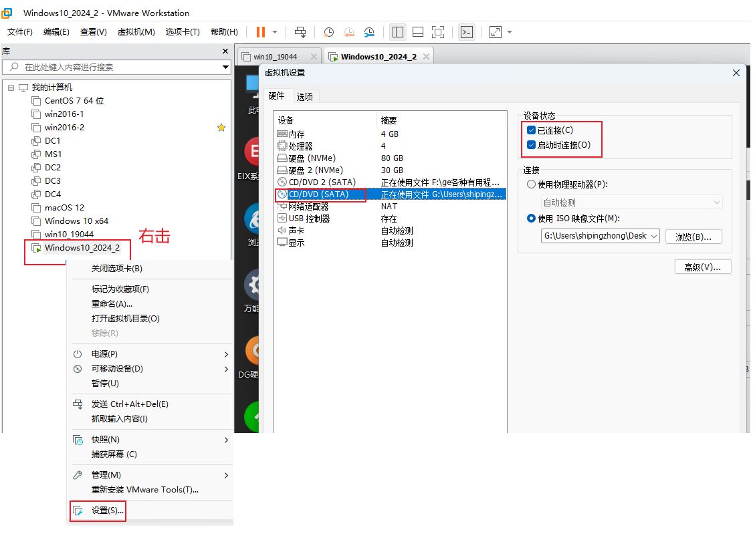The height and width of the screenshot is (560, 753).
Task: Uncheck the 已连接(C) checkbox
Action: [x=532, y=130]
